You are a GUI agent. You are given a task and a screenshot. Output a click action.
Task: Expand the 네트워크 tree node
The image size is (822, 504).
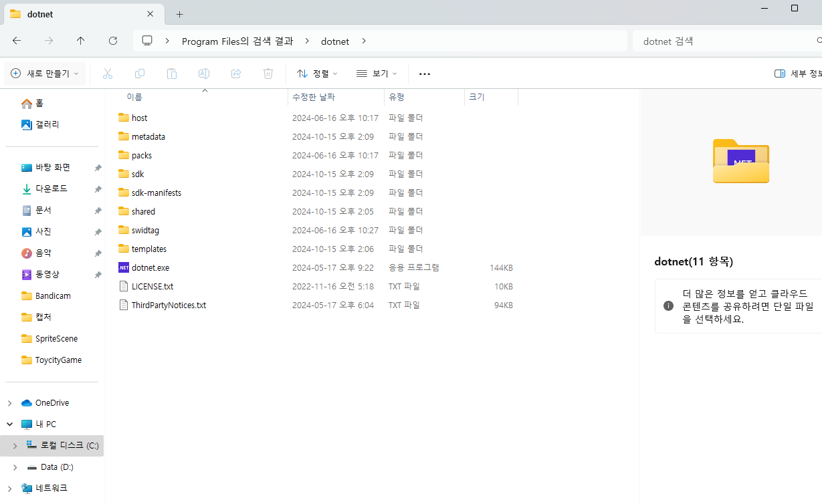tap(9, 488)
